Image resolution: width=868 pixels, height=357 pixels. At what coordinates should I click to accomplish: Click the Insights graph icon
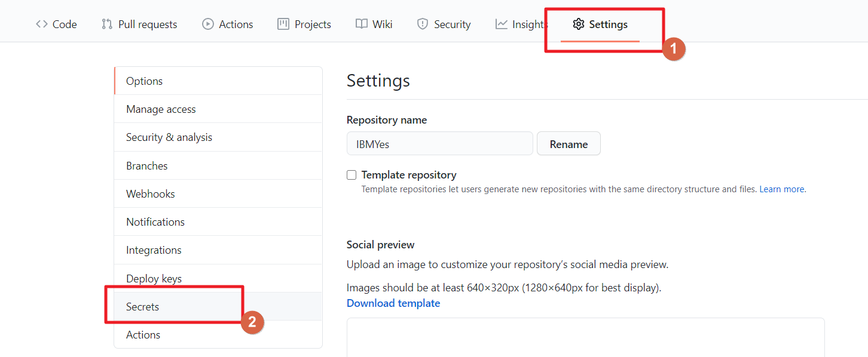[x=501, y=24]
